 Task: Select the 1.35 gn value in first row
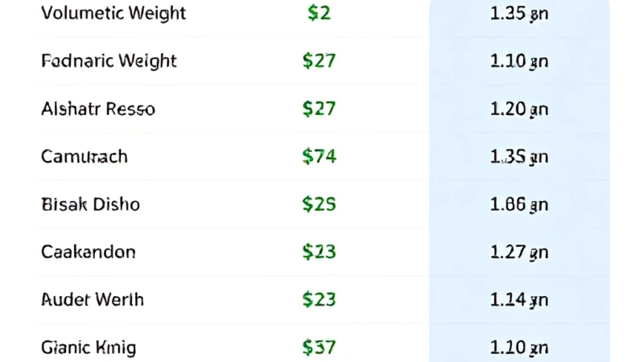tap(519, 14)
